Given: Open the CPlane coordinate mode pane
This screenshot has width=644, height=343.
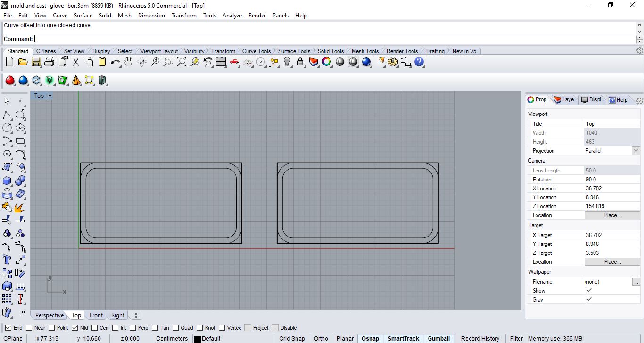Looking at the screenshot, I should pos(13,338).
